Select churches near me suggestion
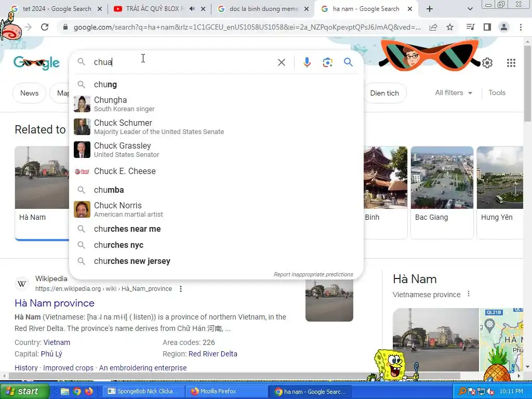 tap(216, 229)
